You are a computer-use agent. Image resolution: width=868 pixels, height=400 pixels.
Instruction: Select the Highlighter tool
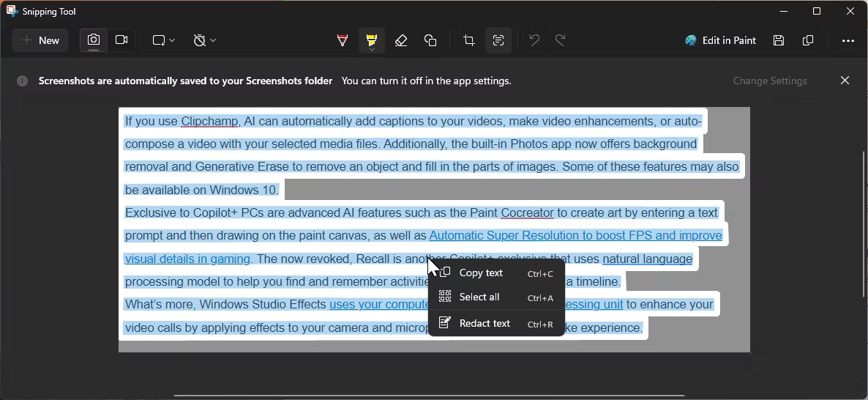372,40
